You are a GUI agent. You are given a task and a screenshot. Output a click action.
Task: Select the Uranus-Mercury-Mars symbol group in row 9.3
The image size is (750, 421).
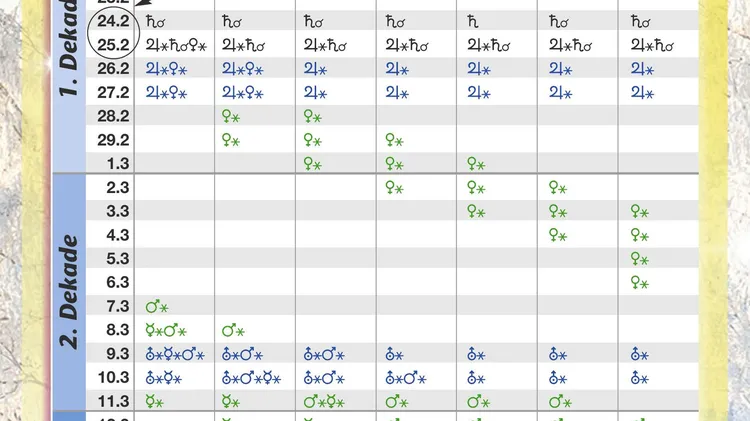(x=175, y=355)
